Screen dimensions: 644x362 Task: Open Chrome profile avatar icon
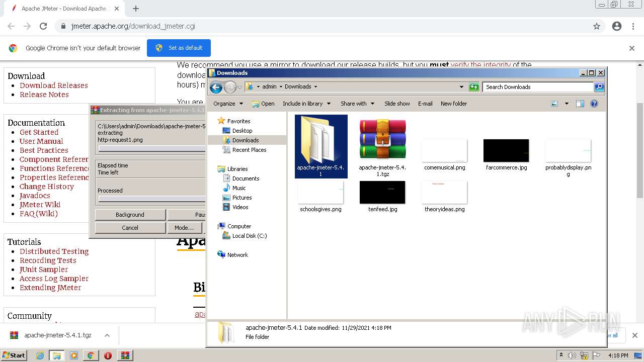click(x=617, y=26)
